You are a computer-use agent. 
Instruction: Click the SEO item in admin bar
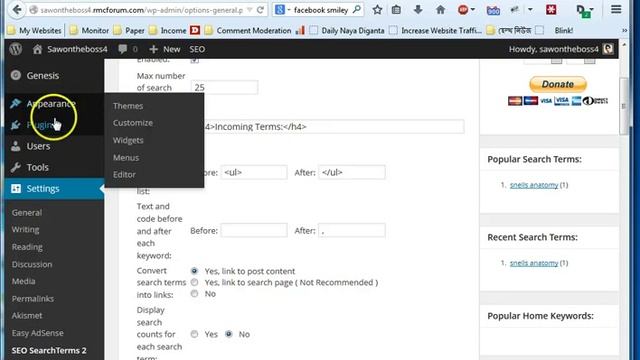tap(197, 49)
